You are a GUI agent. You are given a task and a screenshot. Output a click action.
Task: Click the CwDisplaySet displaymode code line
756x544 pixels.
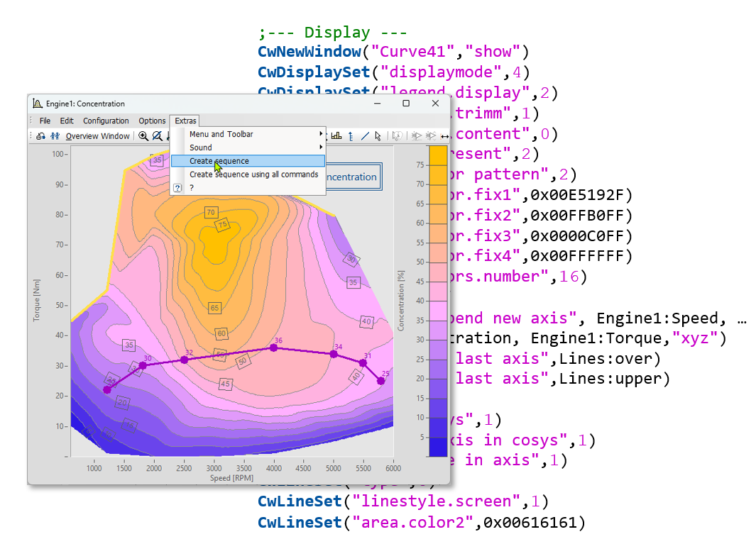point(394,72)
